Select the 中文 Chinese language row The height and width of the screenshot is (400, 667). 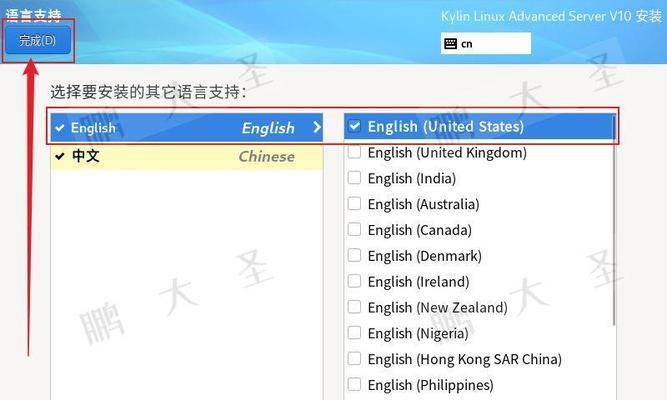click(x=187, y=156)
